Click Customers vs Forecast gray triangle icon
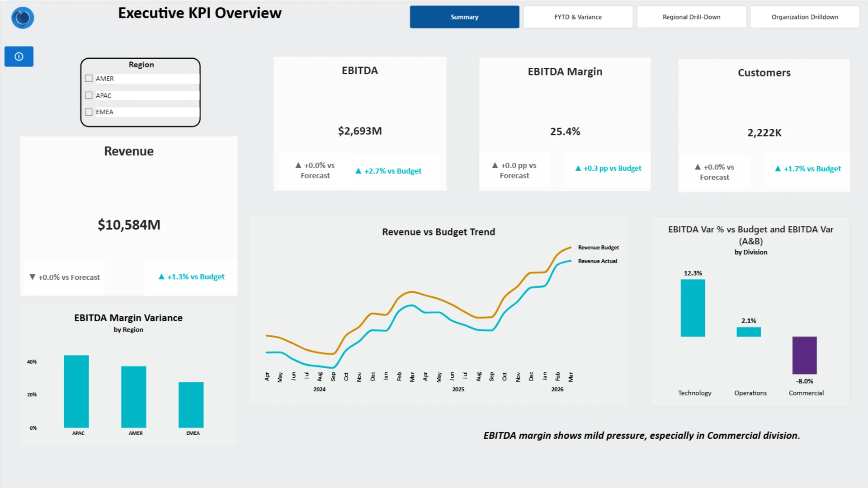The width and height of the screenshot is (868, 488). pos(698,167)
